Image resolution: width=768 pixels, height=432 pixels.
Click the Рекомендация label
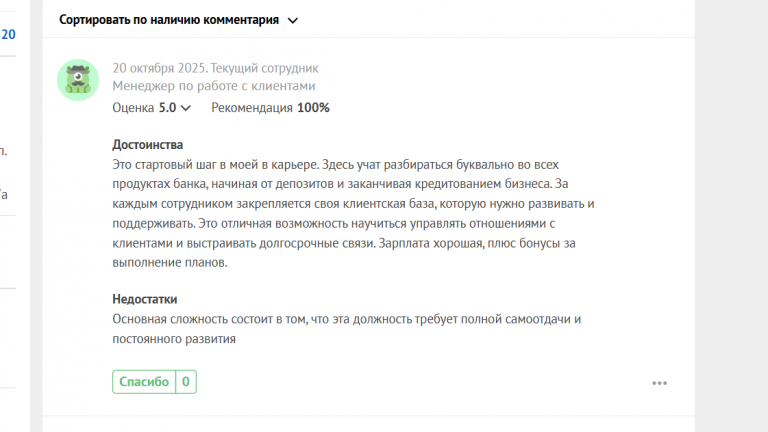click(x=252, y=108)
